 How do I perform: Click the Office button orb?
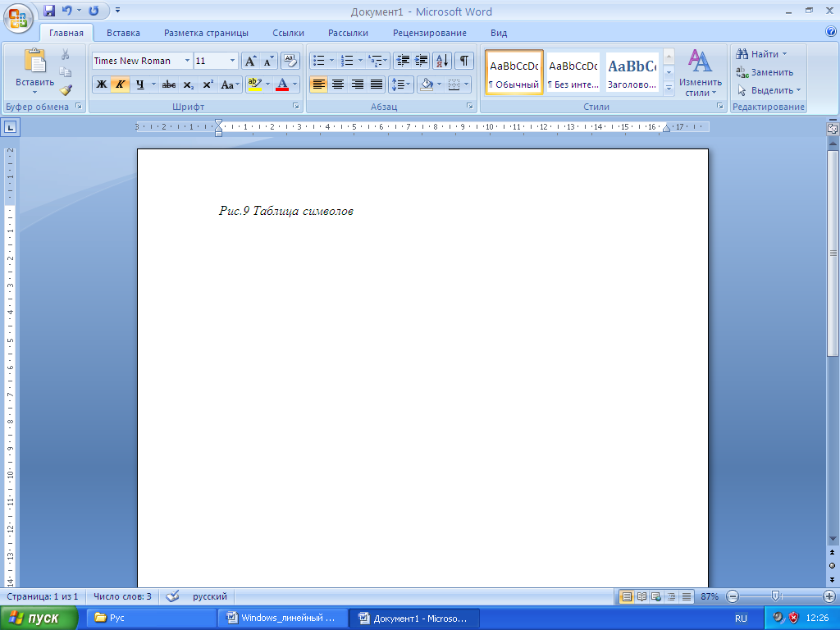pyautogui.click(x=18, y=18)
